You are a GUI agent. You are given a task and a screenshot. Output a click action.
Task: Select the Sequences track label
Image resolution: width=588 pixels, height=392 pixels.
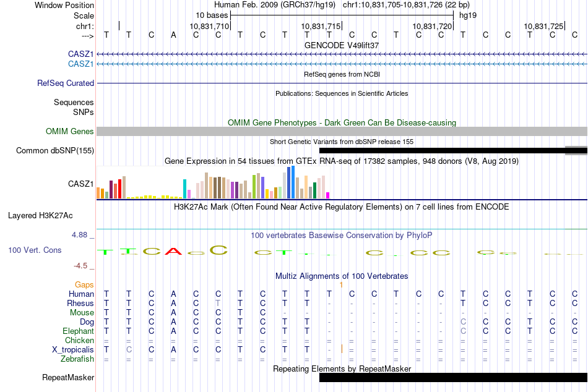click(74, 102)
